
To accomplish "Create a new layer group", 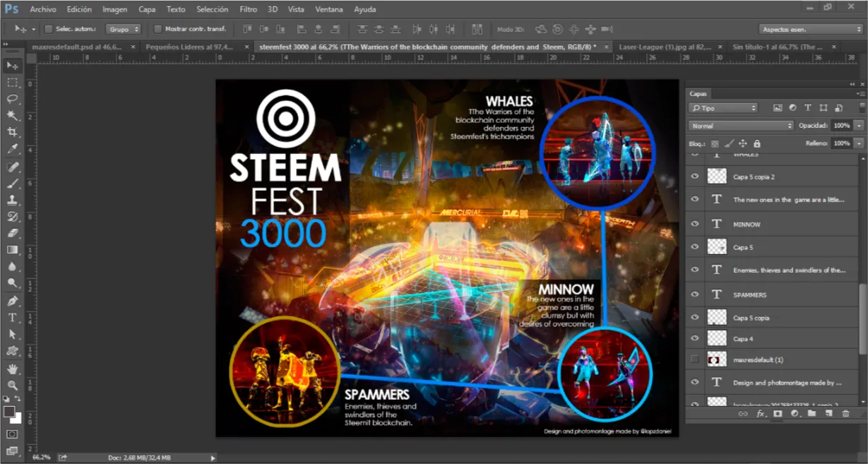I will point(811,414).
